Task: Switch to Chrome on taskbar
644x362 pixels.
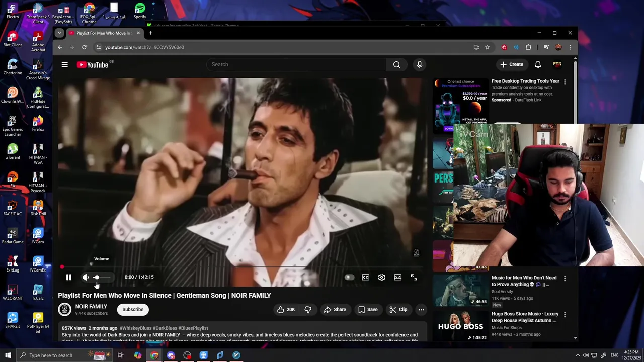Action: 154,355
